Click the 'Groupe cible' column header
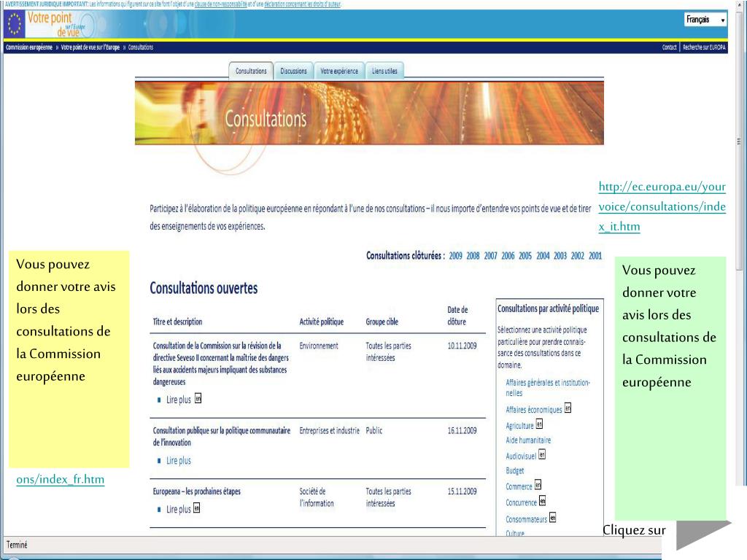Screen dimensions: 747x560 pos(382,322)
